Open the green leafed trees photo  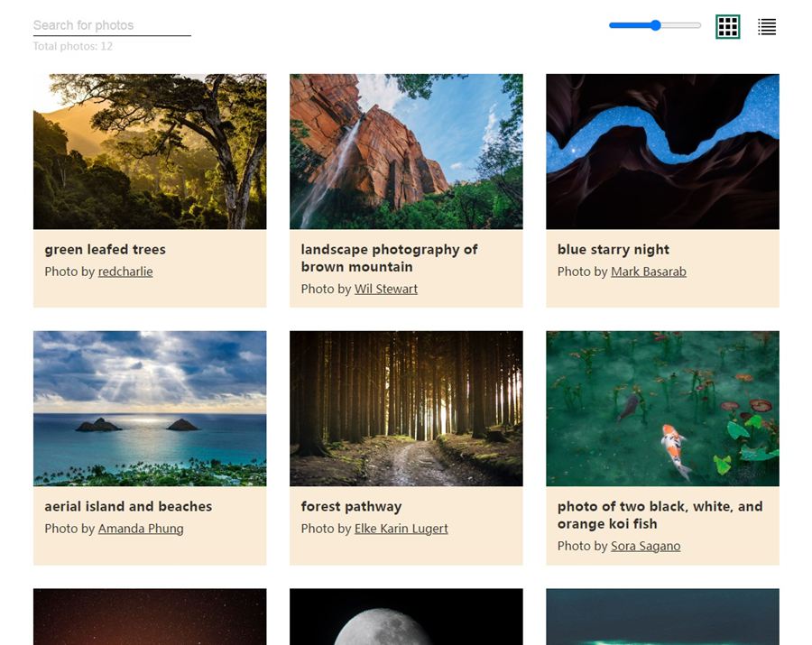pyautogui.click(x=150, y=152)
